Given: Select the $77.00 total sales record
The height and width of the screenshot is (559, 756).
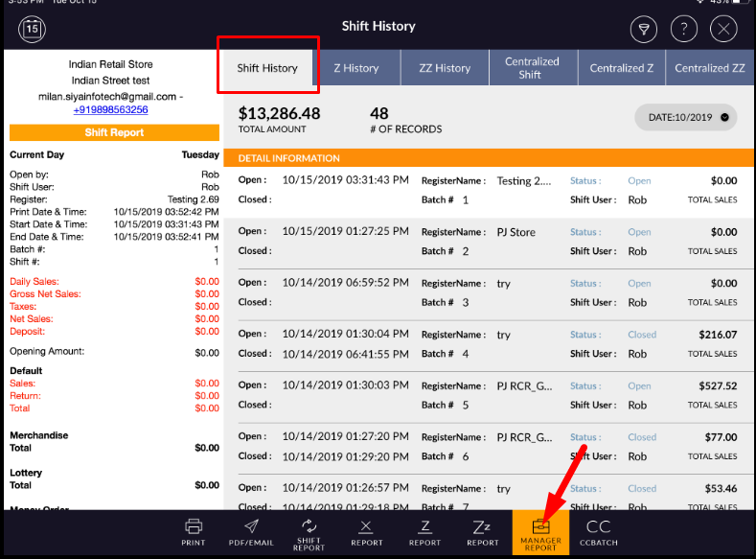Looking at the screenshot, I should tap(489, 447).
